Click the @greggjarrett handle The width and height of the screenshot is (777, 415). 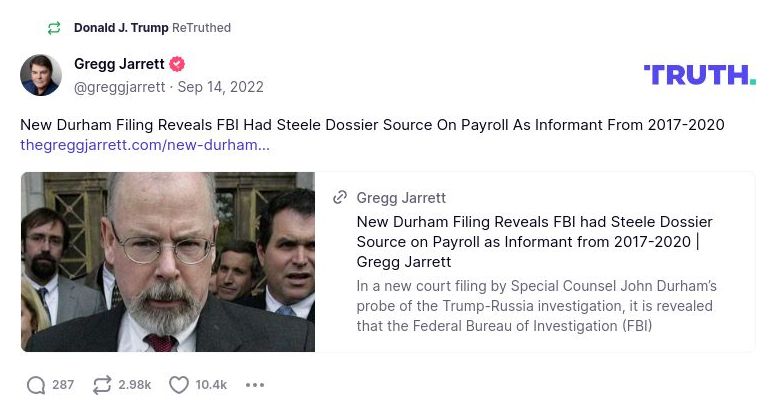click(x=120, y=87)
